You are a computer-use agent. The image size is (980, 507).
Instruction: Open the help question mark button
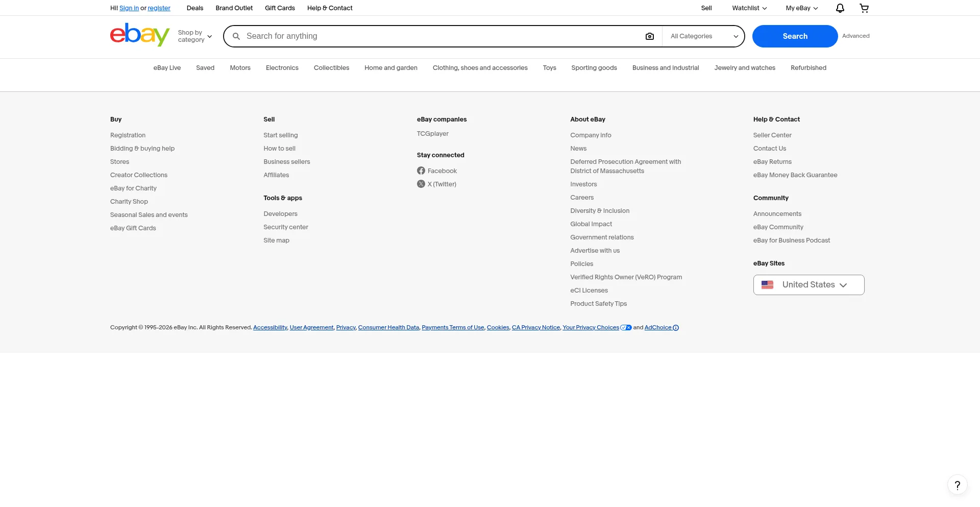[x=958, y=485]
